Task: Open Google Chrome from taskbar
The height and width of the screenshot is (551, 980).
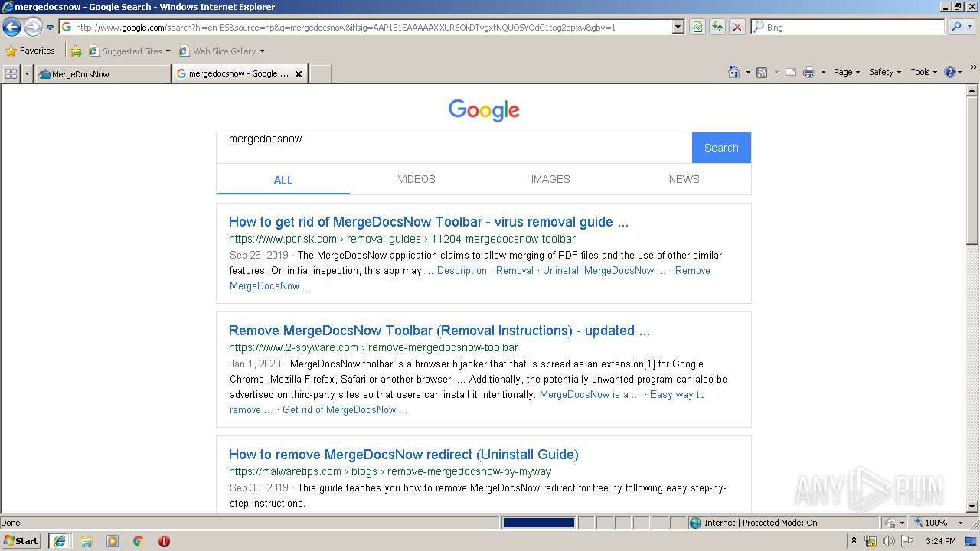Action: (x=139, y=541)
